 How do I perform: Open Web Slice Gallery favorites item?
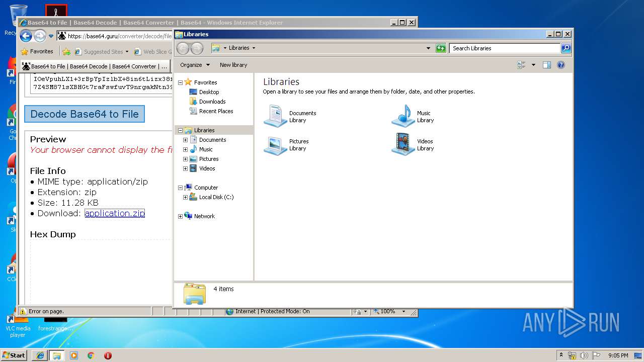153,51
